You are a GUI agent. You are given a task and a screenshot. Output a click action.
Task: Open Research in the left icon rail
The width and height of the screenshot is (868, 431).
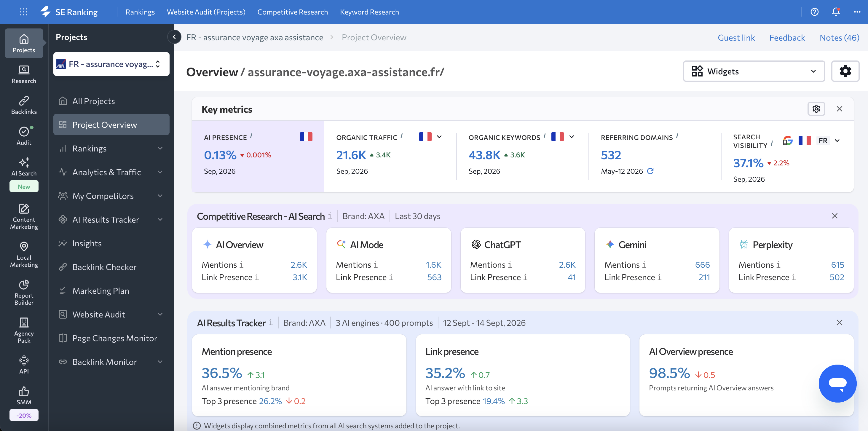[24, 74]
